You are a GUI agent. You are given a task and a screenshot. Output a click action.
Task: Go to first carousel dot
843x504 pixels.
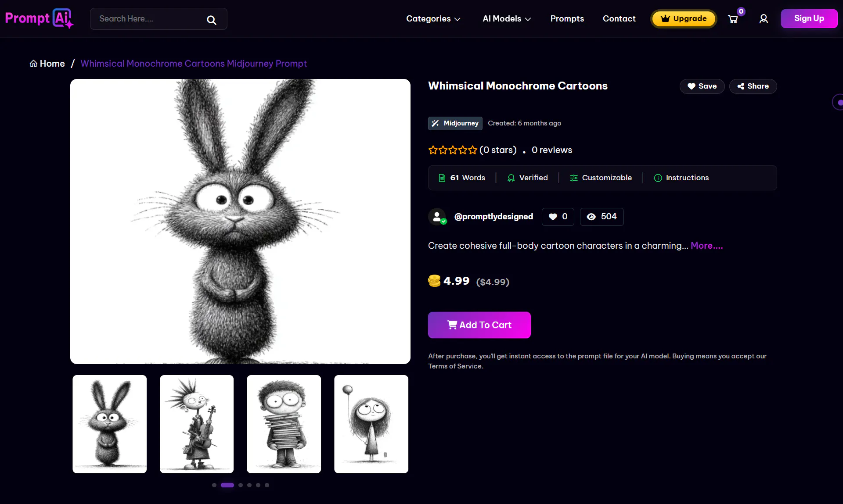click(214, 485)
